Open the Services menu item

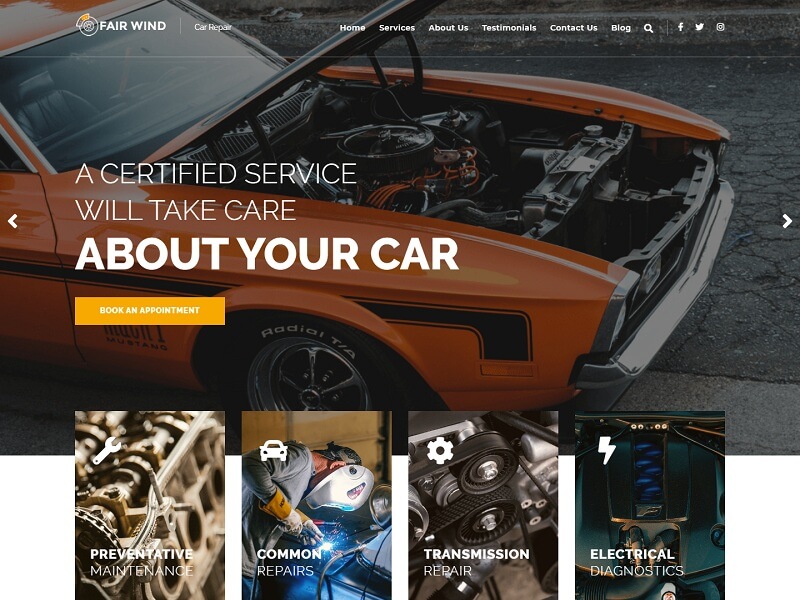(x=397, y=28)
